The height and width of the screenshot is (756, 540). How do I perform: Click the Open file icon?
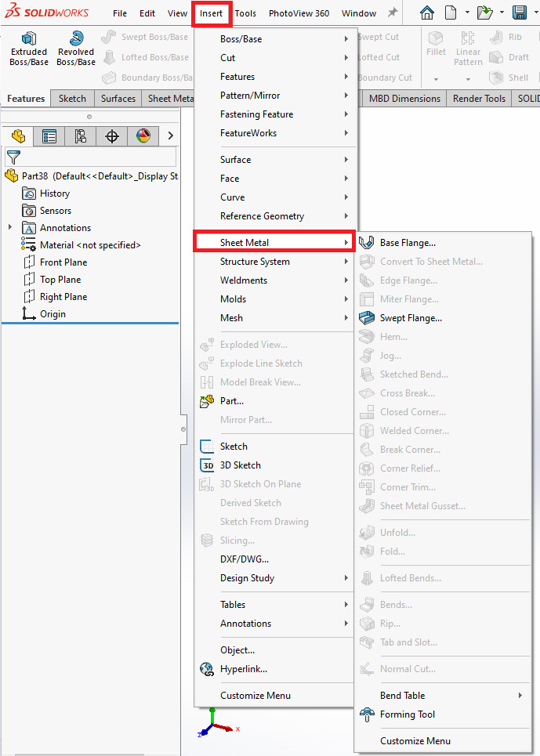(x=484, y=13)
